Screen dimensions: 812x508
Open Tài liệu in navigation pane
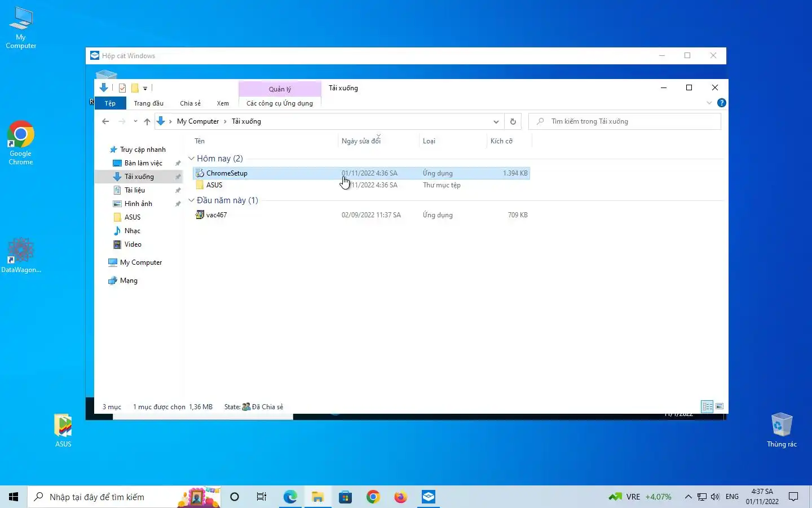click(135, 190)
